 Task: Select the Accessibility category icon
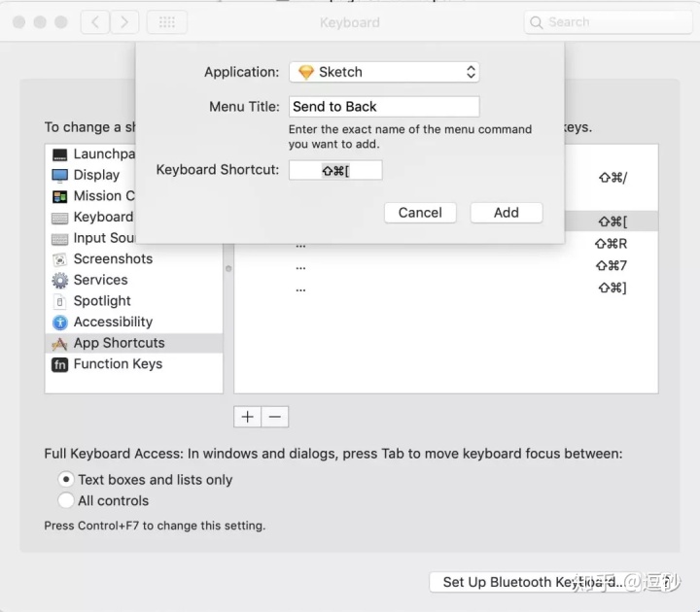(x=60, y=323)
